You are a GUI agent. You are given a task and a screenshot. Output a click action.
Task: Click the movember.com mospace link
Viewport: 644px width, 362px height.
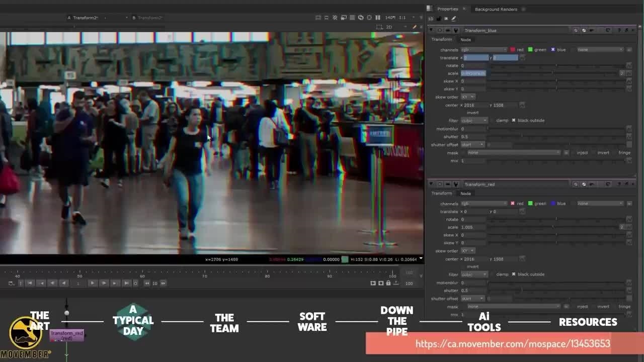512,344
